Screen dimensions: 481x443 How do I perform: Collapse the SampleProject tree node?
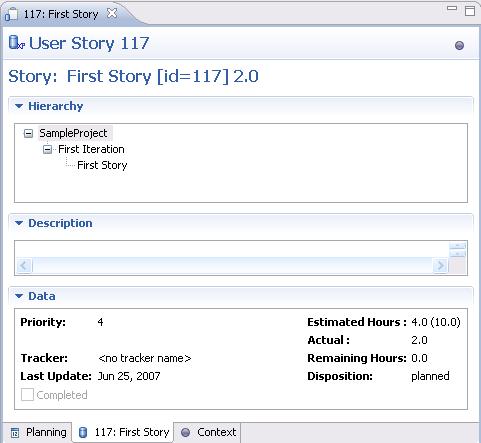[29, 134]
